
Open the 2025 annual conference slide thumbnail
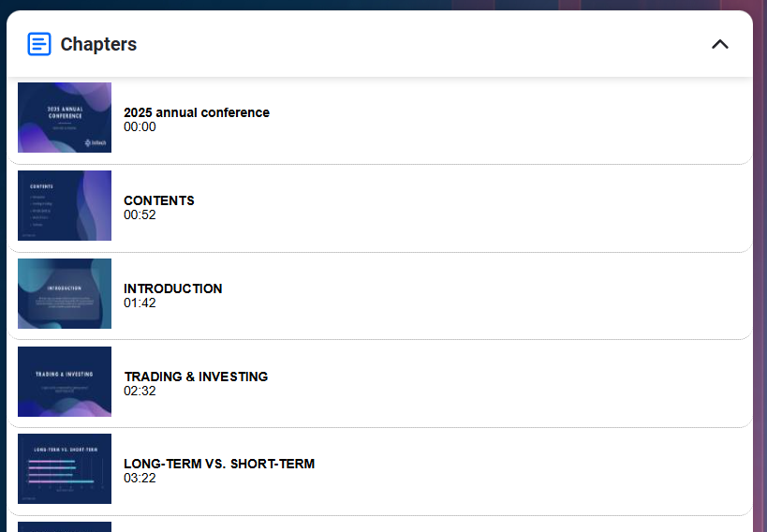[x=65, y=117]
